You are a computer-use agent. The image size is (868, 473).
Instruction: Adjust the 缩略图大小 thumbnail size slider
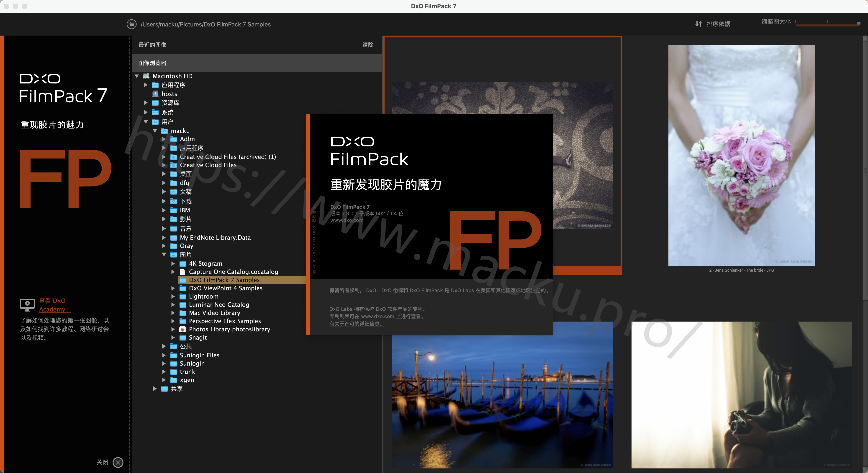(828, 24)
